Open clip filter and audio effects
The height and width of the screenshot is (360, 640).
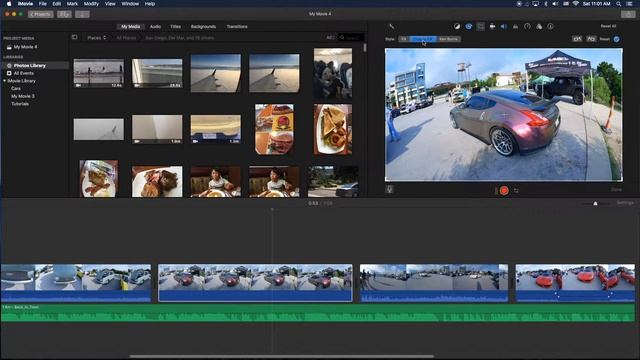pyautogui.click(x=539, y=27)
